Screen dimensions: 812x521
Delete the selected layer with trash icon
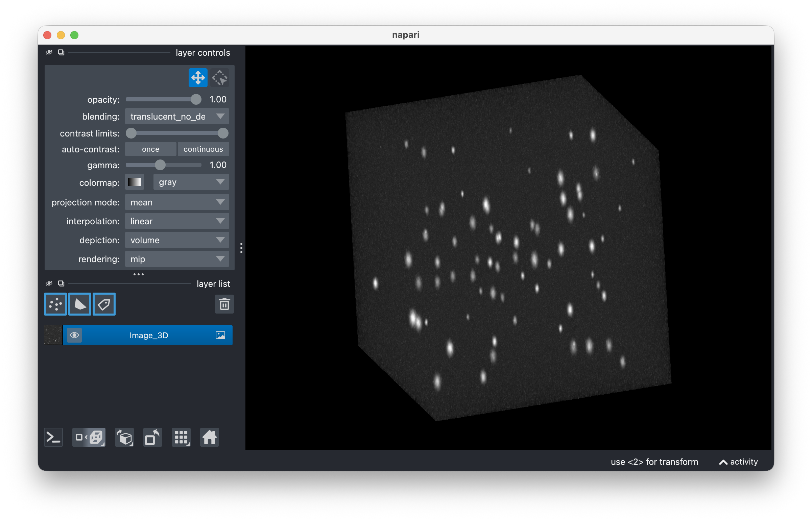tap(224, 304)
